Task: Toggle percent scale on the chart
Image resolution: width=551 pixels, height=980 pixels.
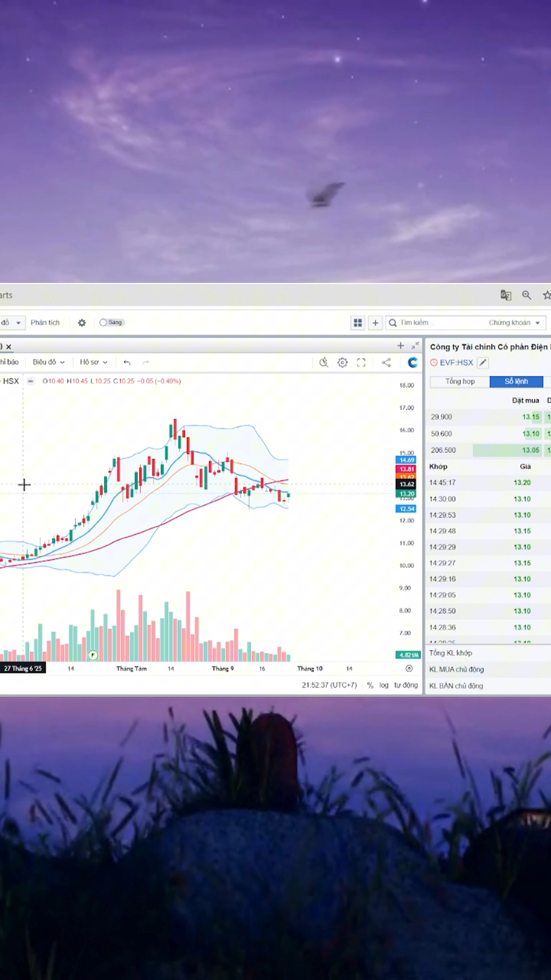Action: point(370,685)
